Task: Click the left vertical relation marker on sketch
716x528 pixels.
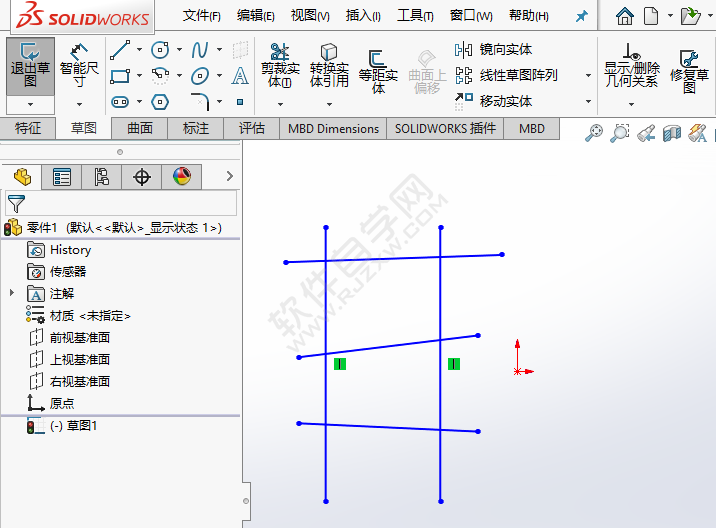Action: [x=340, y=364]
